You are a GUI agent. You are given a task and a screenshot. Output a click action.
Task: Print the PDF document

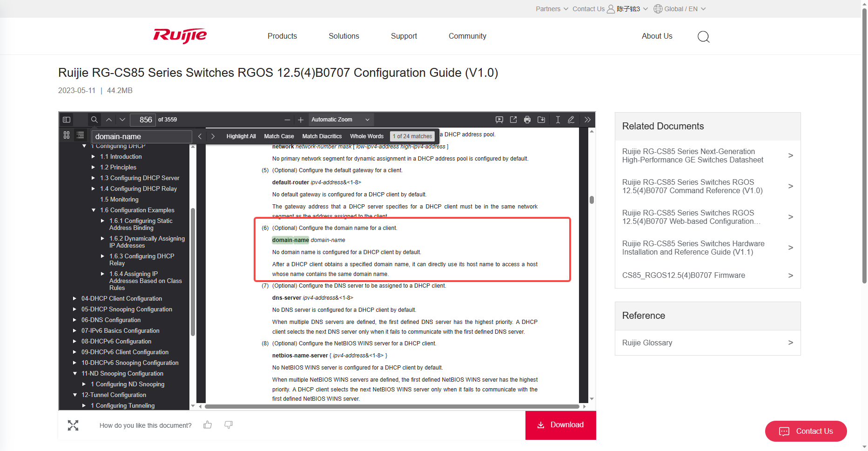(x=527, y=120)
